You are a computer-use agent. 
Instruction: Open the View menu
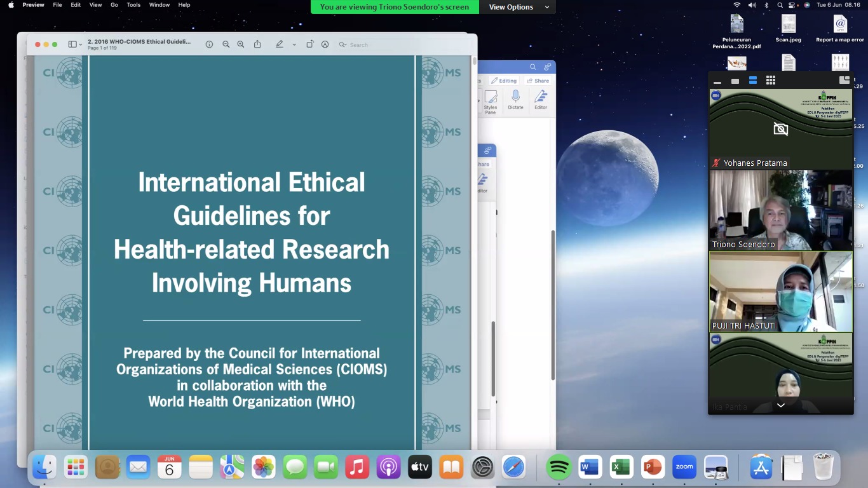[x=95, y=5]
